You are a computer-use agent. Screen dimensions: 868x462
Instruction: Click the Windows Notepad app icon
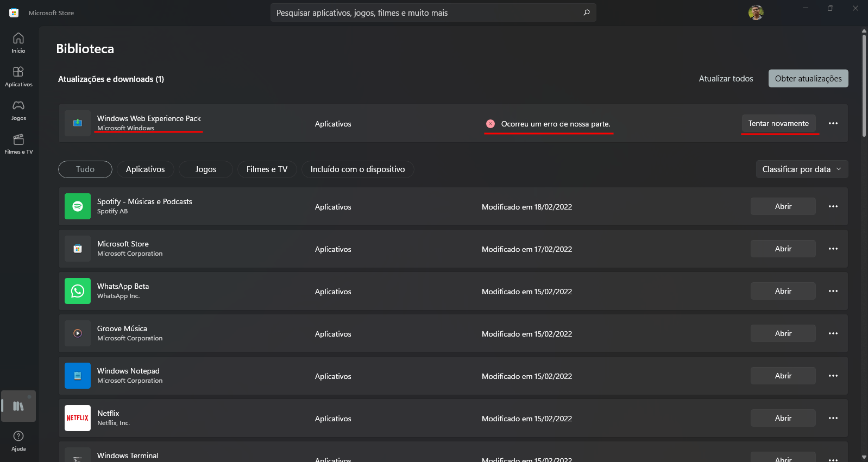(x=78, y=376)
